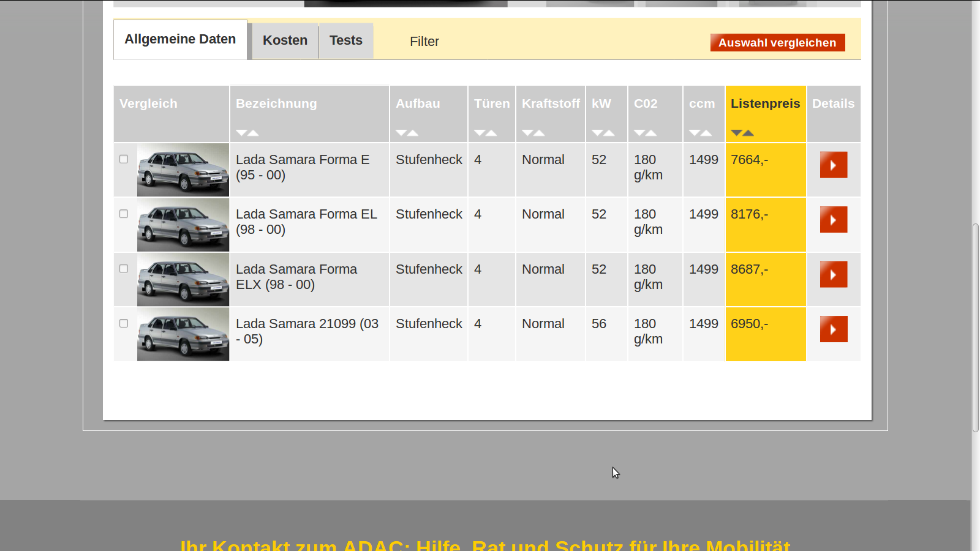Click down sort arrow under Aufbau
The width and height of the screenshot is (980, 551).
pos(401,133)
